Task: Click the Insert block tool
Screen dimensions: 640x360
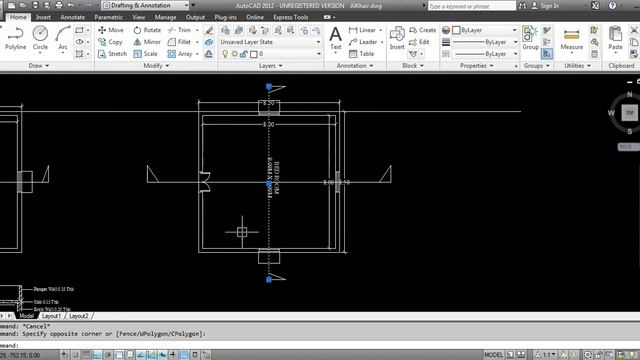Action: (397, 38)
